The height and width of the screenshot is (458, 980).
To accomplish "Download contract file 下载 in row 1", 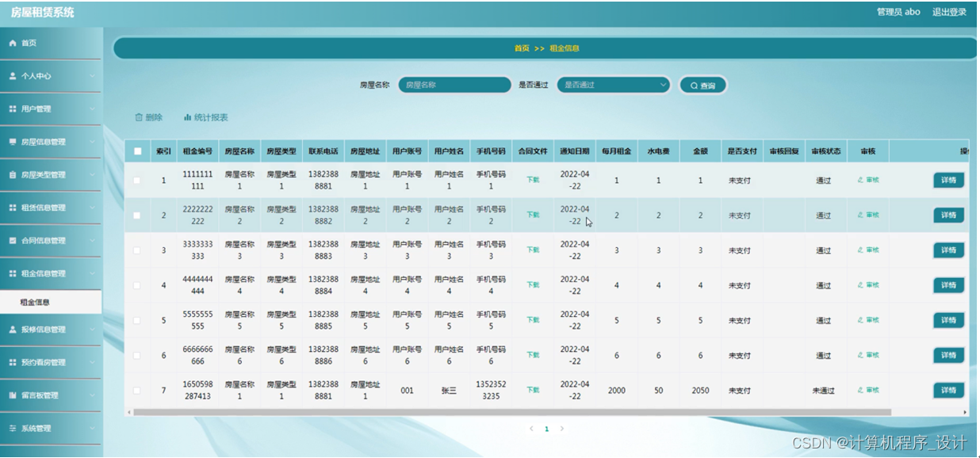I will (x=533, y=180).
